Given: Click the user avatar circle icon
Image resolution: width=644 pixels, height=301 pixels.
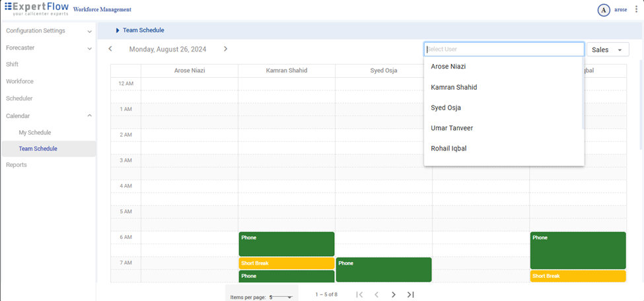Looking at the screenshot, I should click(603, 10).
